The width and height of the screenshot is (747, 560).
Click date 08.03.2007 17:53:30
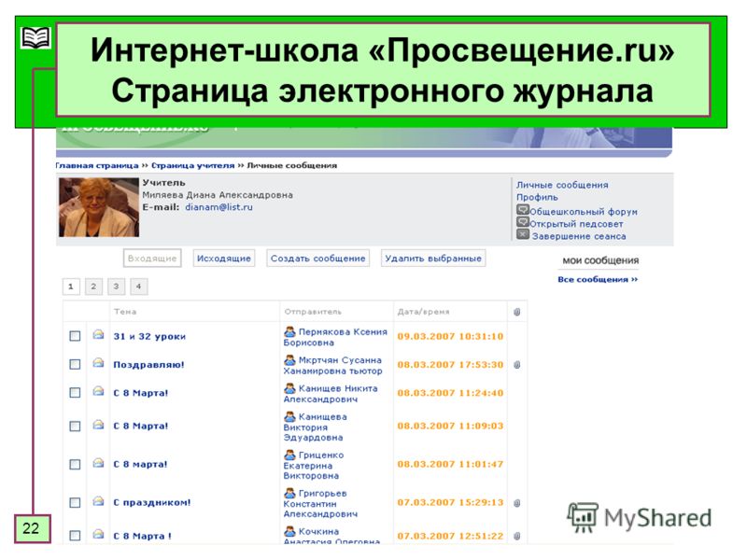pos(450,365)
